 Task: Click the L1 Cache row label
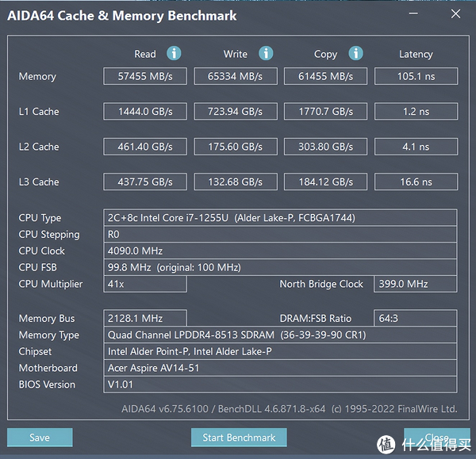click(x=39, y=111)
